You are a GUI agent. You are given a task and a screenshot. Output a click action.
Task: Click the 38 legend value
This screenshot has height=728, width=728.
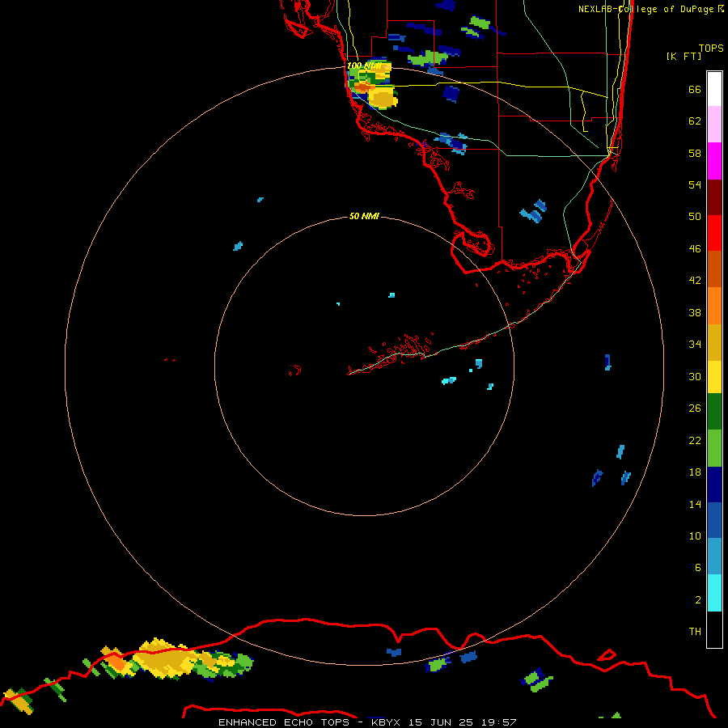695,312
